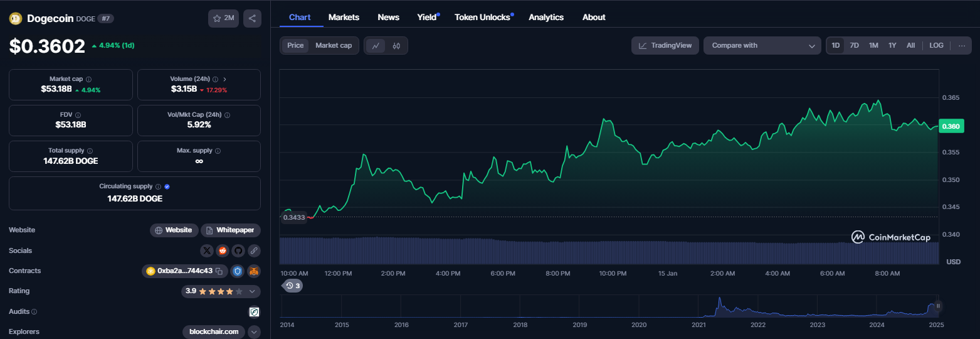
Task: Click the Volume (24h) info icon
Action: [215, 80]
